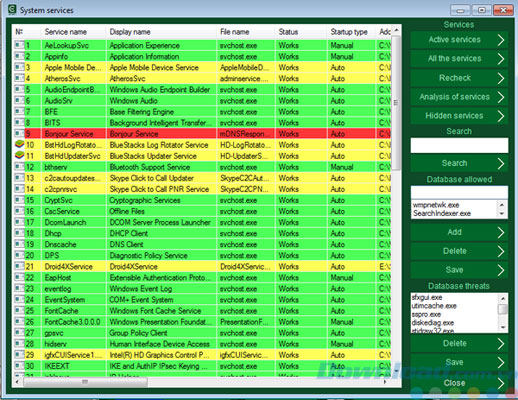Click up arrow of services table scrollbar
The image size is (518, 400).
396,30
